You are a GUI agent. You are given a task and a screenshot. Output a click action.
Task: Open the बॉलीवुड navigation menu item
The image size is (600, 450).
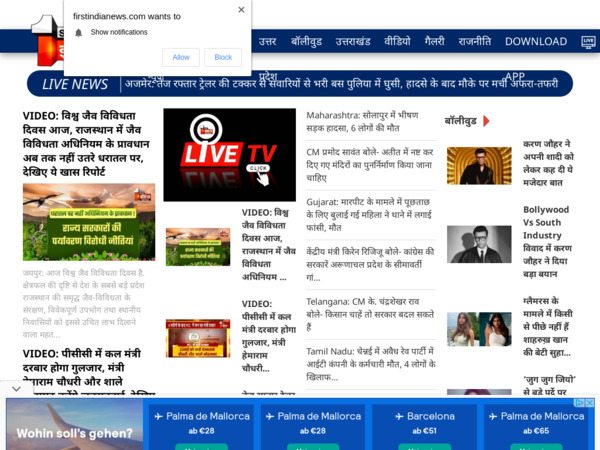[x=306, y=41]
